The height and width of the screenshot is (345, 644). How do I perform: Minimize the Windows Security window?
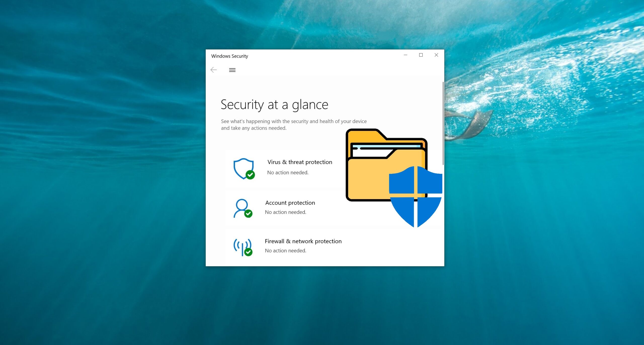[406, 55]
